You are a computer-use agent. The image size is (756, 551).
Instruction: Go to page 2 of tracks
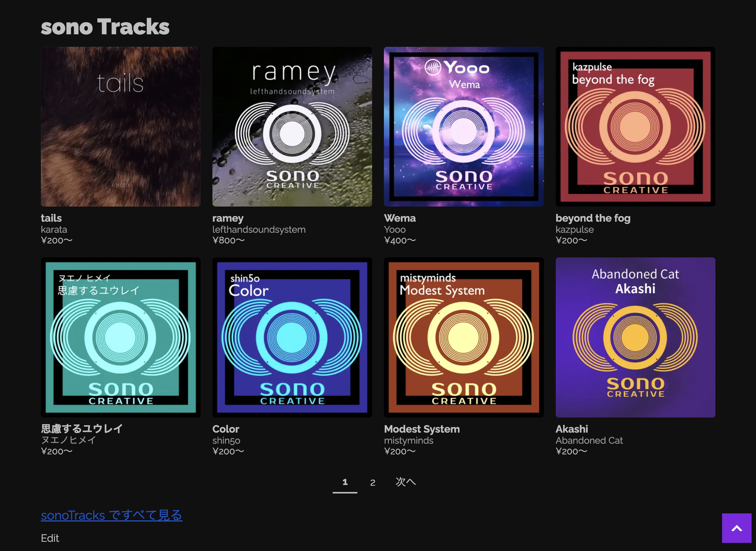pos(372,482)
